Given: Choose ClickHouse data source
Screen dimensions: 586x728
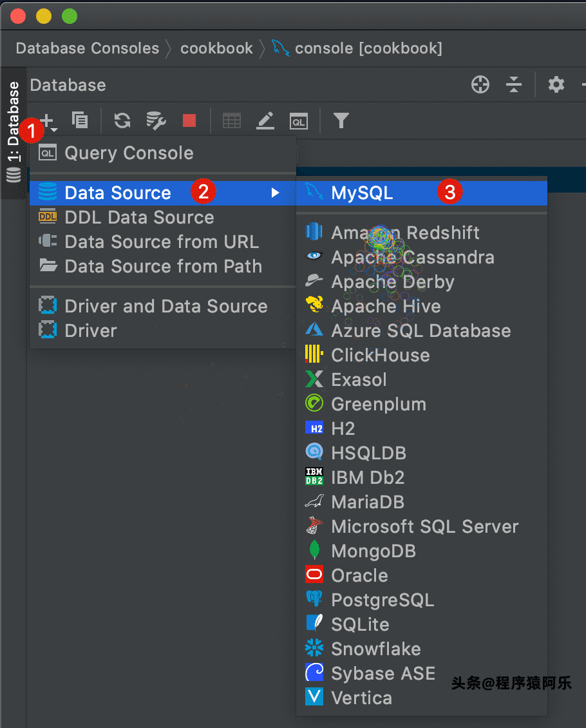Looking at the screenshot, I should pos(422,355).
